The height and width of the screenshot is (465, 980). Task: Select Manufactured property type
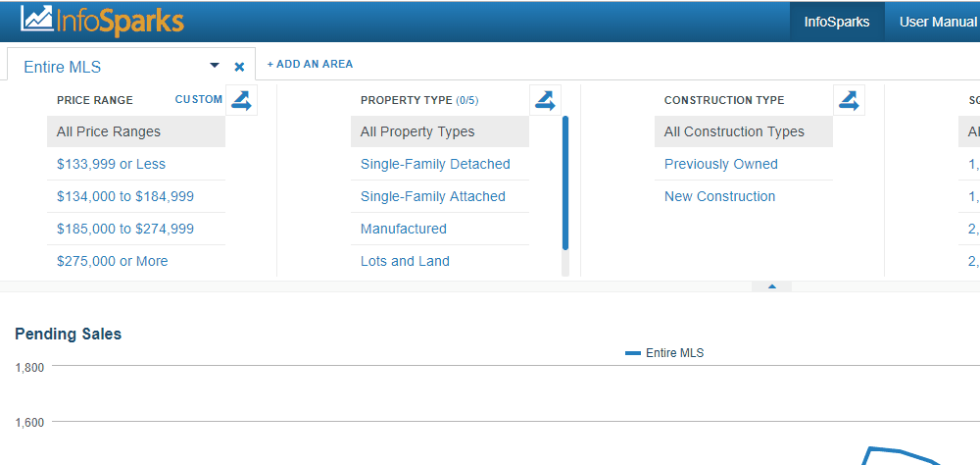point(403,229)
